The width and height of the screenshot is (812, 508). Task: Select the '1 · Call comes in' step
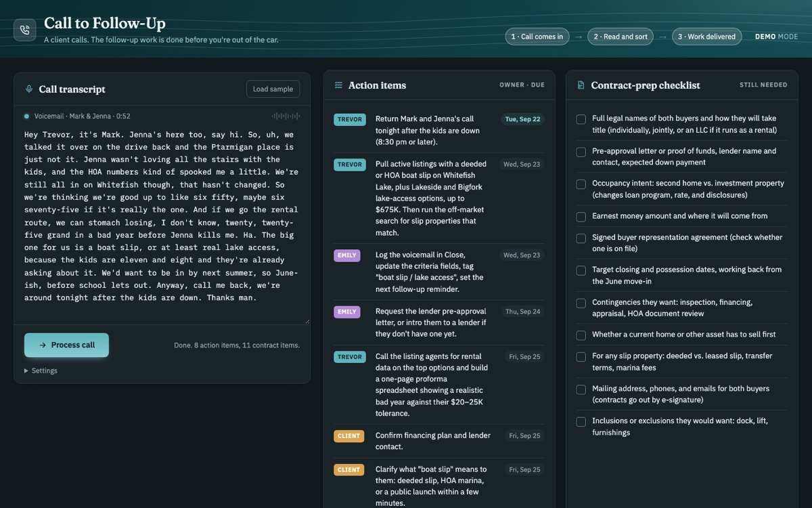coord(537,37)
